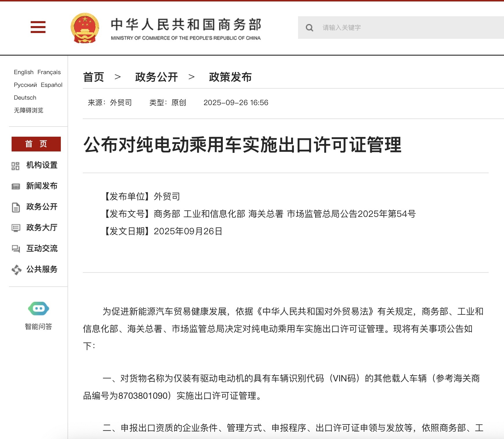Screen dimensions: 504x439
Task: Click the magnifier search icon
Action: tap(309, 28)
